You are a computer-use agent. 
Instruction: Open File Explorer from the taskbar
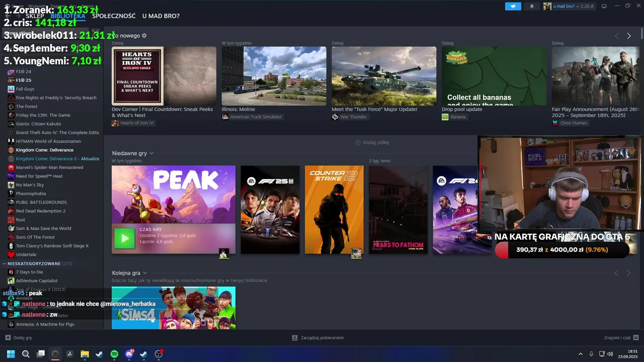point(85,354)
